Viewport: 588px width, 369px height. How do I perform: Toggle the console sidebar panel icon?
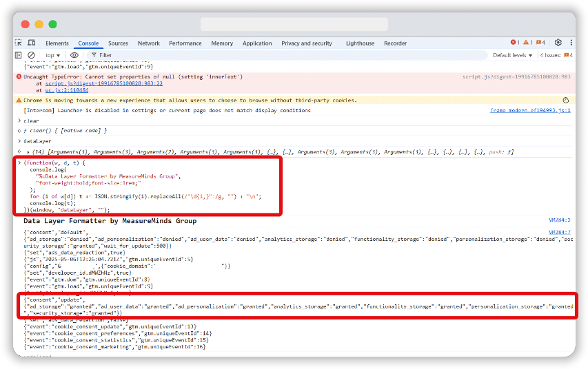point(19,55)
